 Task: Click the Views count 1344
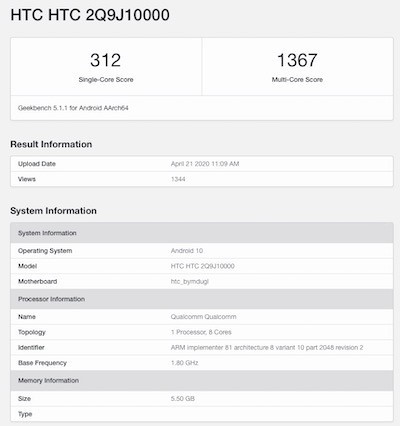pos(178,179)
